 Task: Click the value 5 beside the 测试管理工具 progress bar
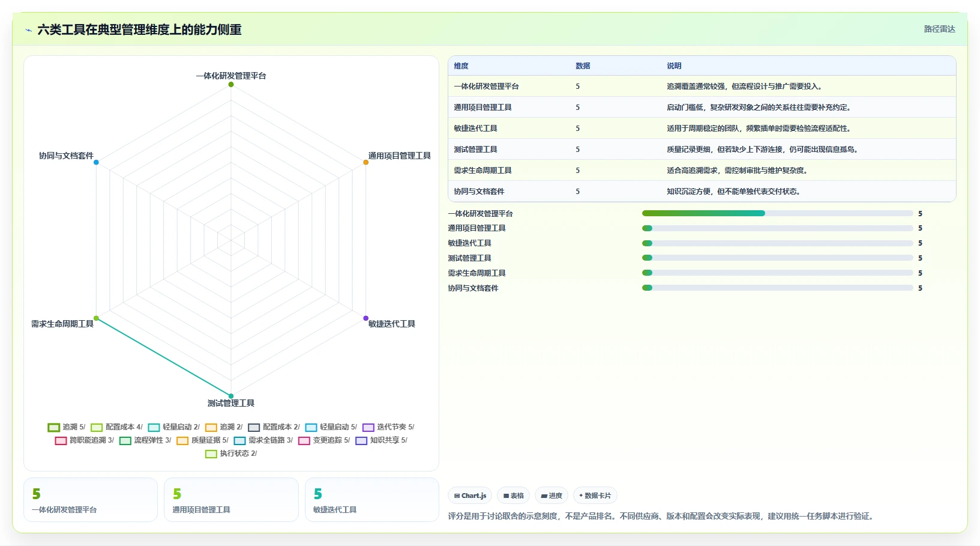coord(920,258)
